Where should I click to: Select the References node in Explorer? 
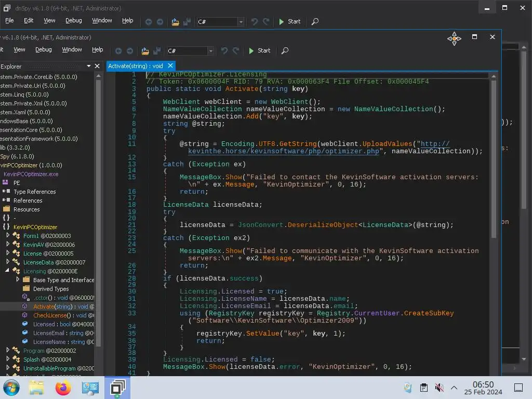(x=28, y=201)
